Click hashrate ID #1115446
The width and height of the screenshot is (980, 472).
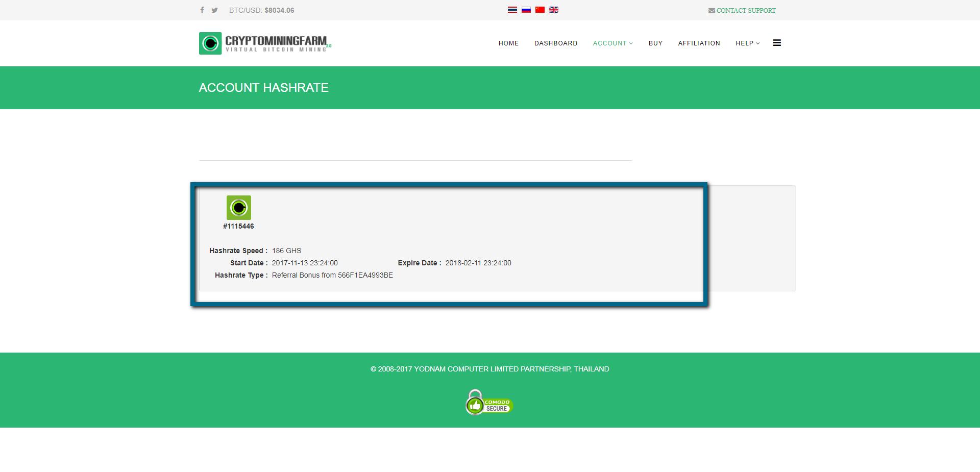coord(238,226)
